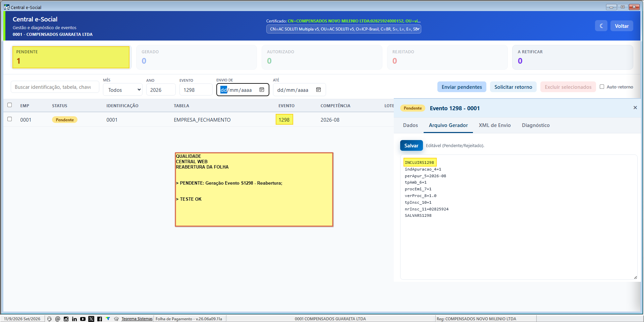Open calendar picker for Envio De date
This screenshot has height=322, width=644.
click(262, 90)
